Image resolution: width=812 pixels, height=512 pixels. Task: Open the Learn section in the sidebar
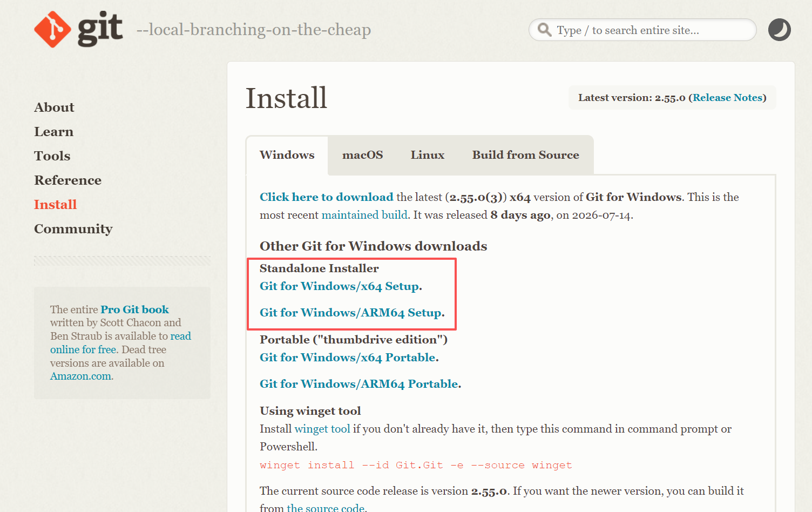pos(53,132)
